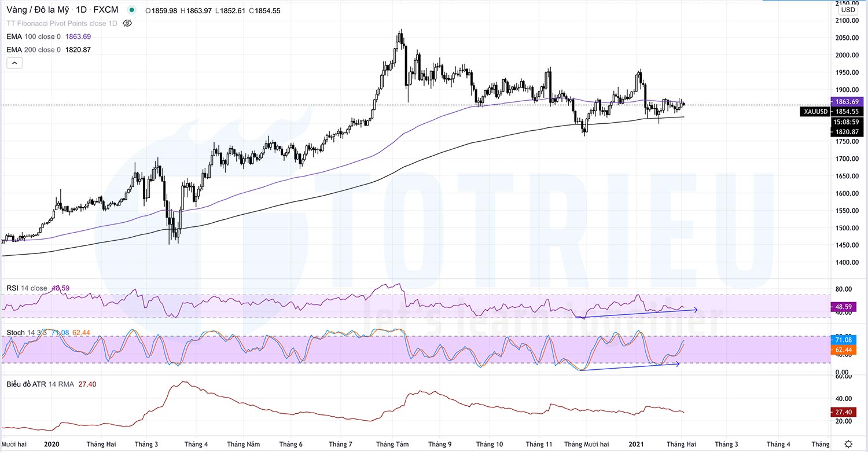The width and height of the screenshot is (868, 452).
Task: Open the FXCM exchange selector
Action: pos(105,10)
